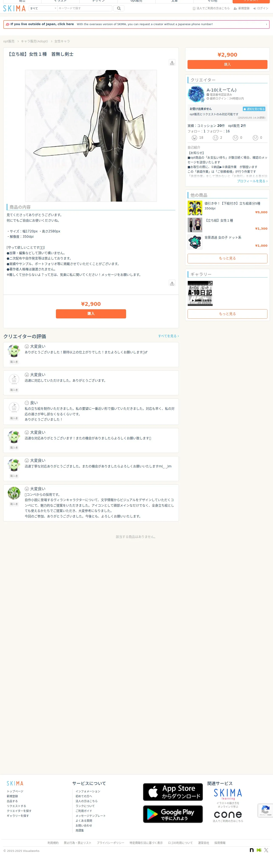Open ギャラリーを探す footer link

click(18, 816)
